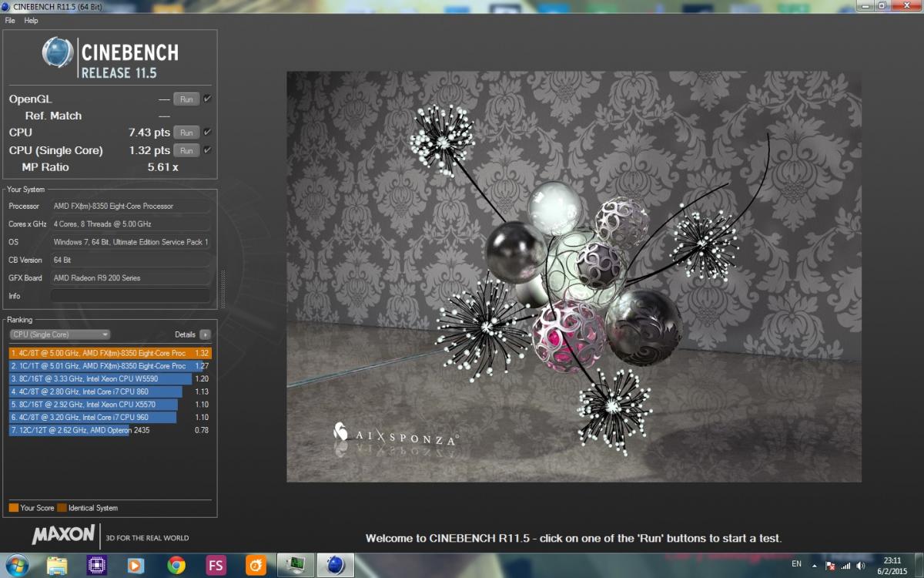Click the EN language indicator
Screen dimensions: 924x578
[796, 565]
